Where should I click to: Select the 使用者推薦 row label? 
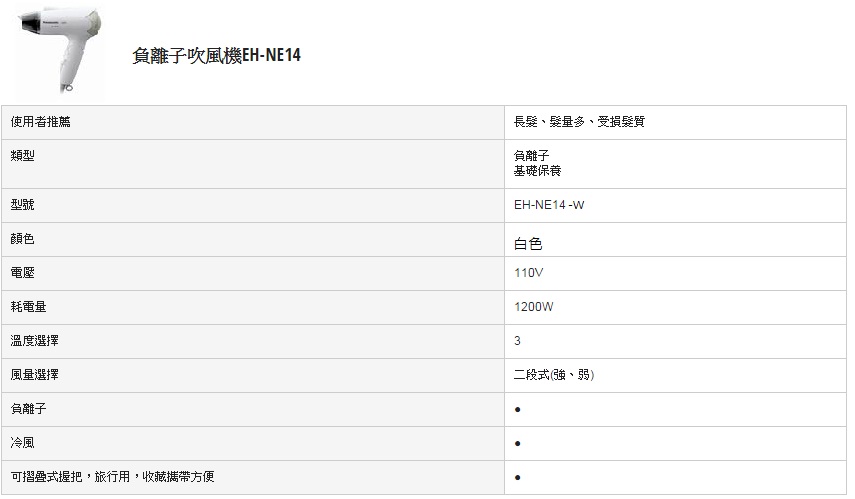(40, 122)
